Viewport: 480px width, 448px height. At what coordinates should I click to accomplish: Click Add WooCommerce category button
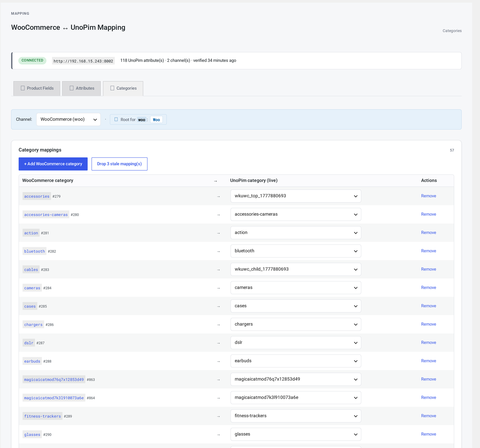[53, 164]
